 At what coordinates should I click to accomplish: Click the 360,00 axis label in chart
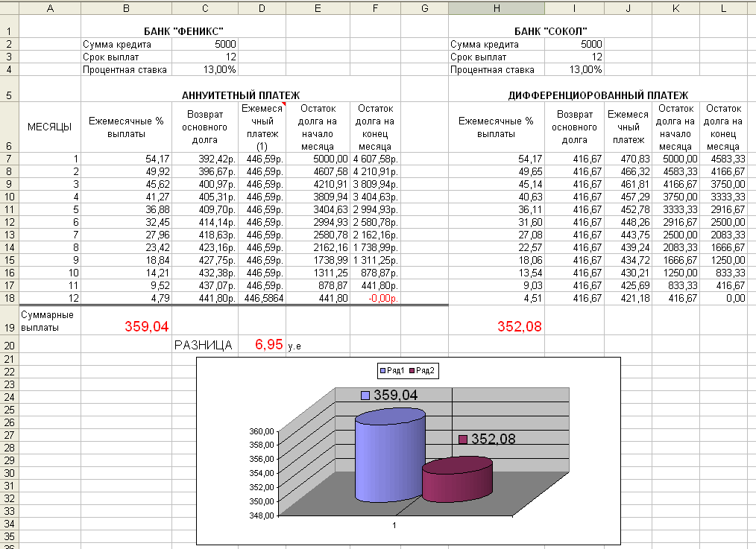point(262,431)
